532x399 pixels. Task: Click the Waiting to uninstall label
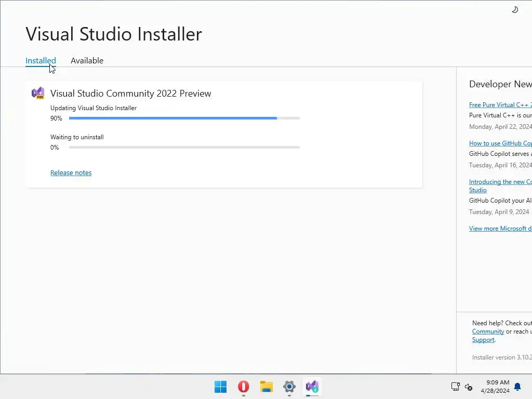pyautogui.click(x=77, y=137)
